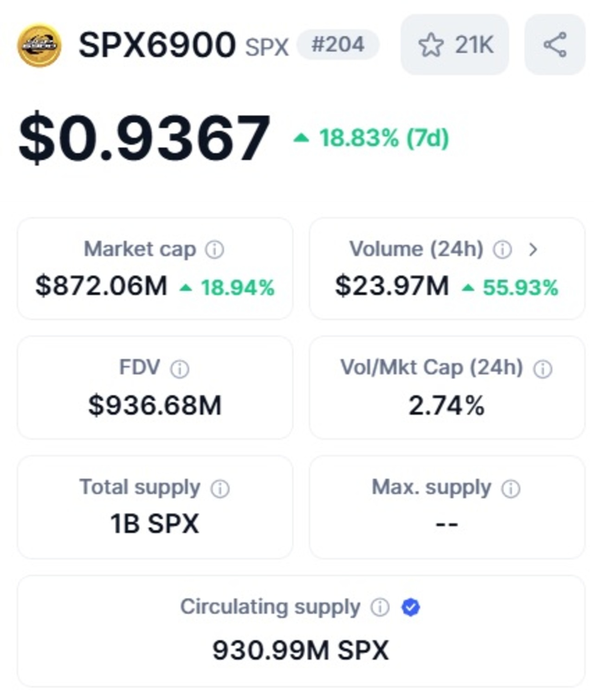Click the blue verified checkmark badge
This screenshot has width=594, height=700.
click(411, 607)
